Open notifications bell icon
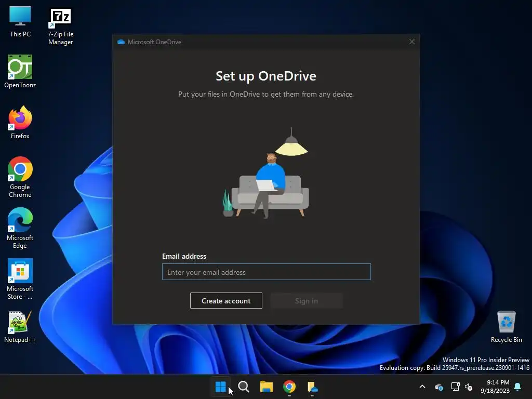This screenshot has height=399, width=532. pyautogui.click(x=517, y=387)
